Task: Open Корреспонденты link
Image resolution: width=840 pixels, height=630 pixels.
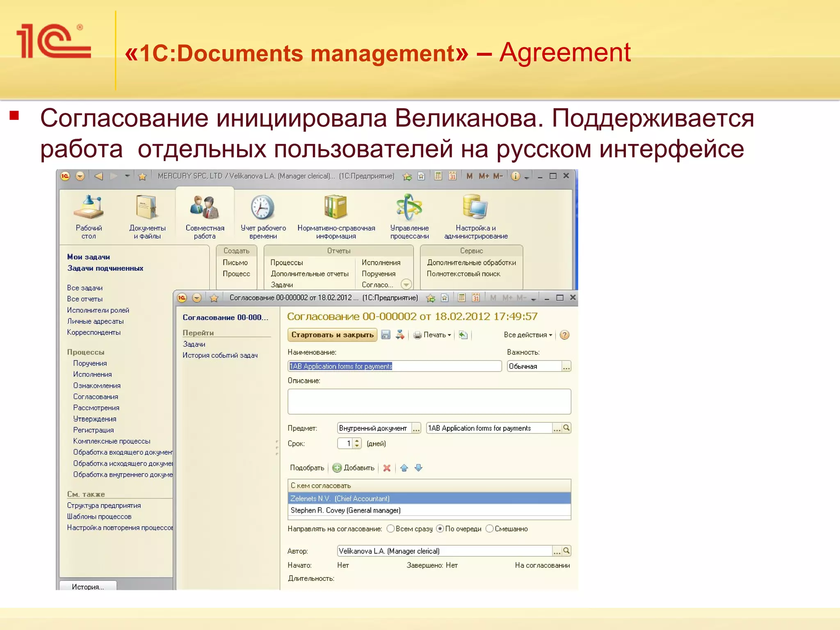Action: point(94,332)
